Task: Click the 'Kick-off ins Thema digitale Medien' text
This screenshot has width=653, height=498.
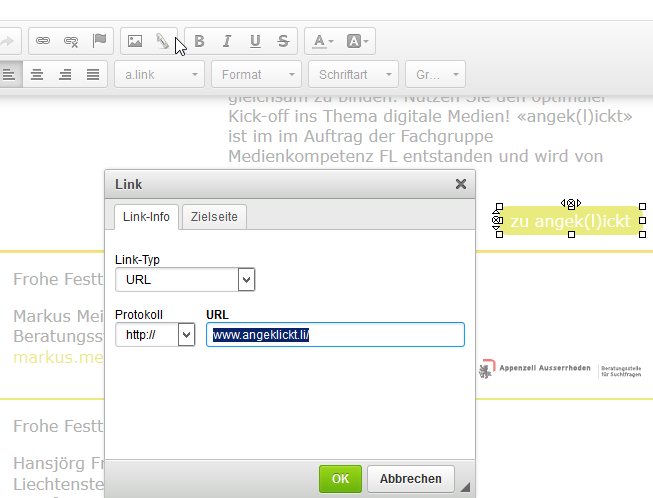Action: (x=369, y=117)
